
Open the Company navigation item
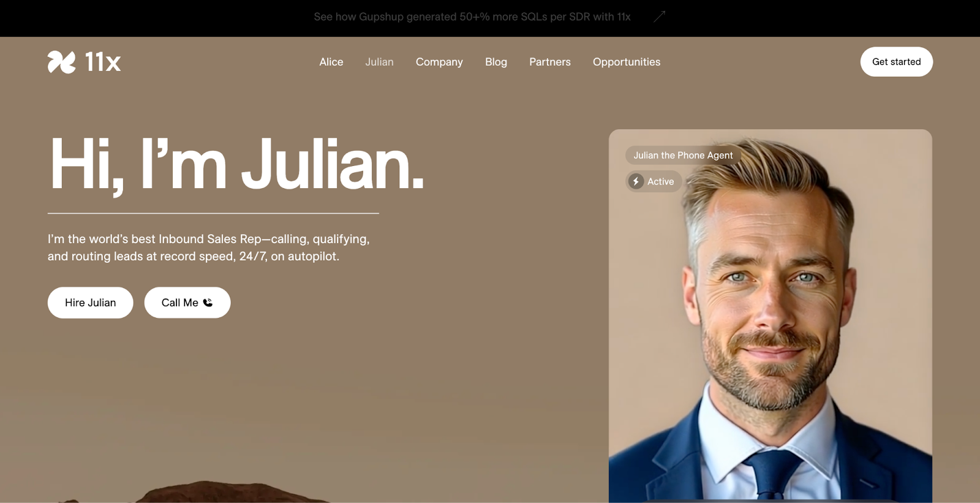439,62
